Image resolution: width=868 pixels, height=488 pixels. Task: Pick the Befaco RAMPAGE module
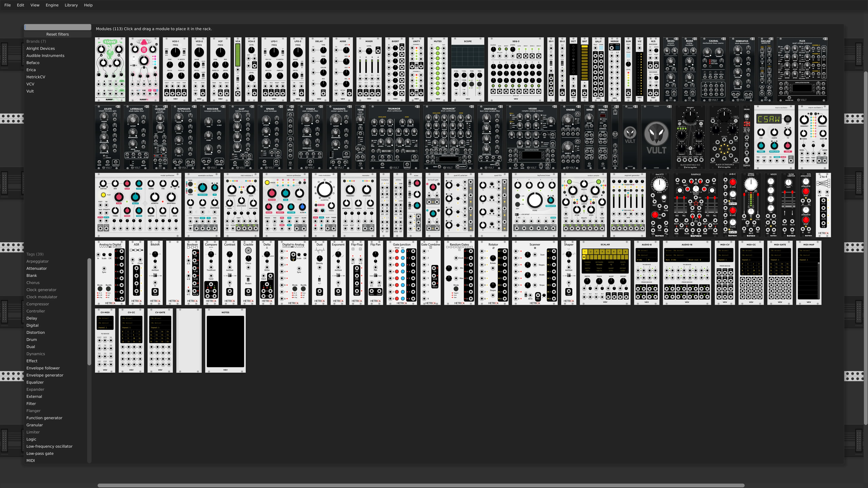[x=695, y=205]
